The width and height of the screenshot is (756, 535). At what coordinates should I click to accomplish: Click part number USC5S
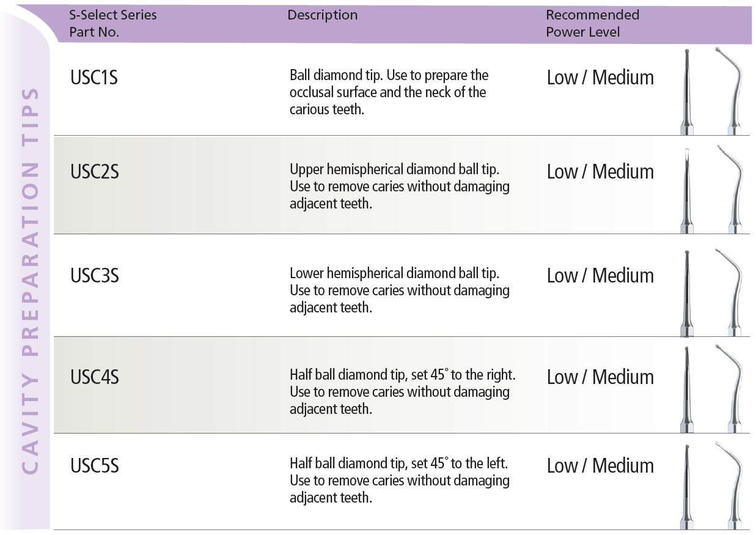[x=95, y=466]
